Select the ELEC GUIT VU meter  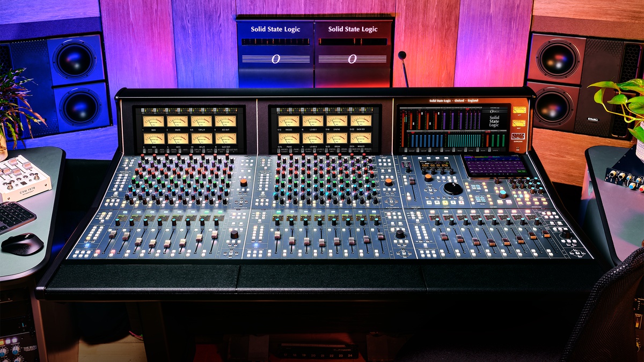coord(225,138)
